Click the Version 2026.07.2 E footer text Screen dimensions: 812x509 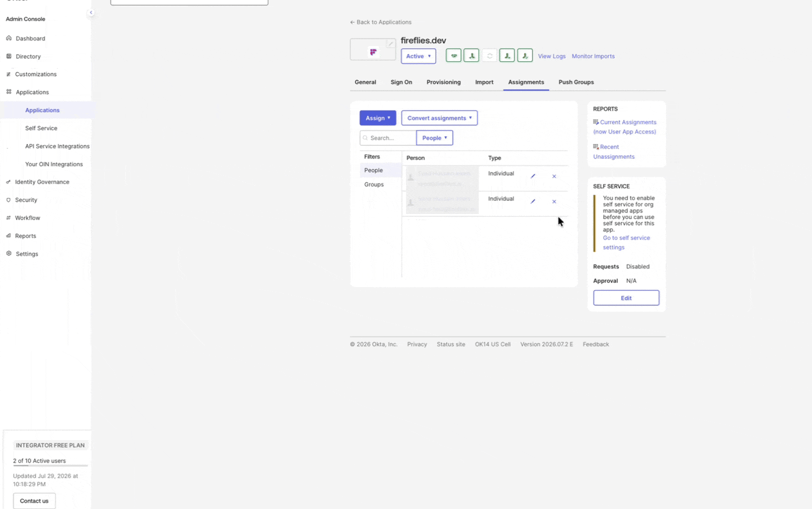point(546,344)
